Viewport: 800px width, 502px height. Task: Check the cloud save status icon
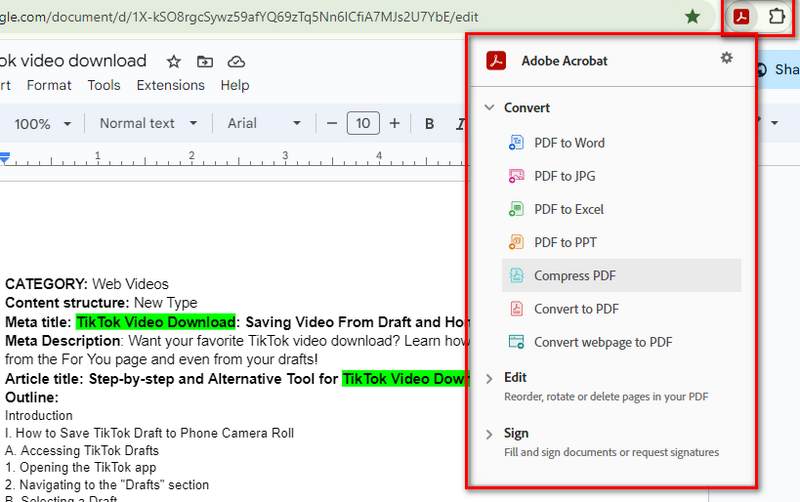pyautogui.click(x=236, y=62)
